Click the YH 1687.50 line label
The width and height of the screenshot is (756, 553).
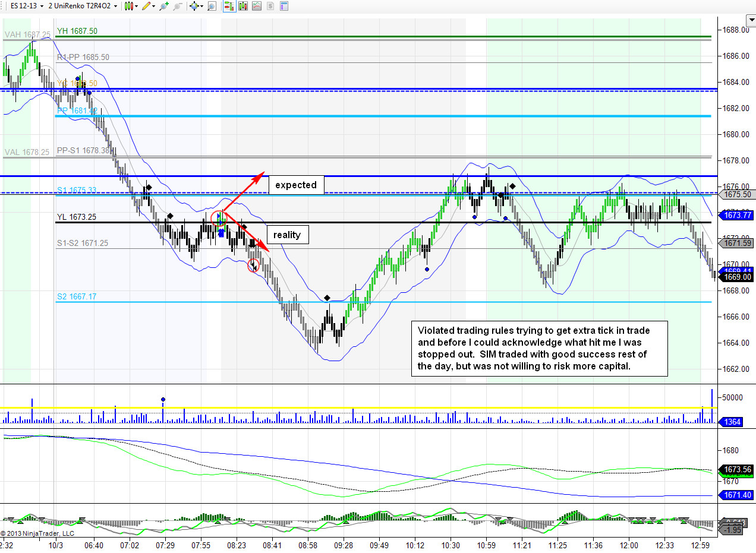coord(77,31)
